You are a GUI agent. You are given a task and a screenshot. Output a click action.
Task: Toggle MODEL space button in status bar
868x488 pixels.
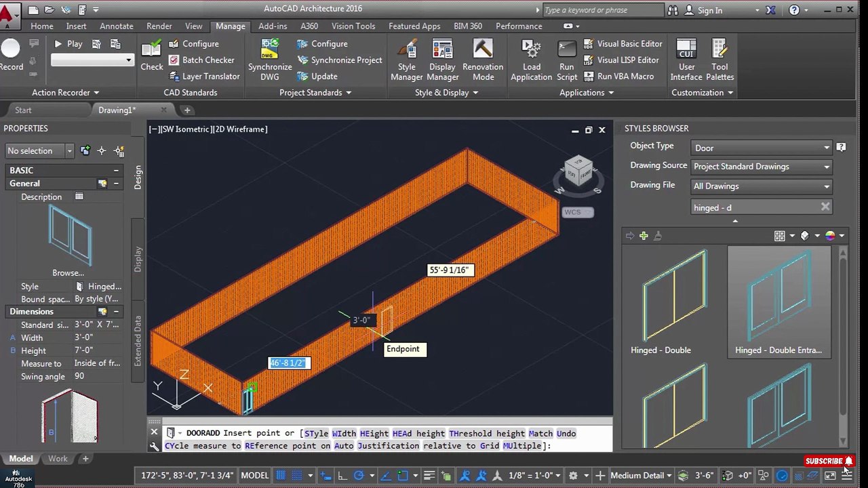pos(255,475)
